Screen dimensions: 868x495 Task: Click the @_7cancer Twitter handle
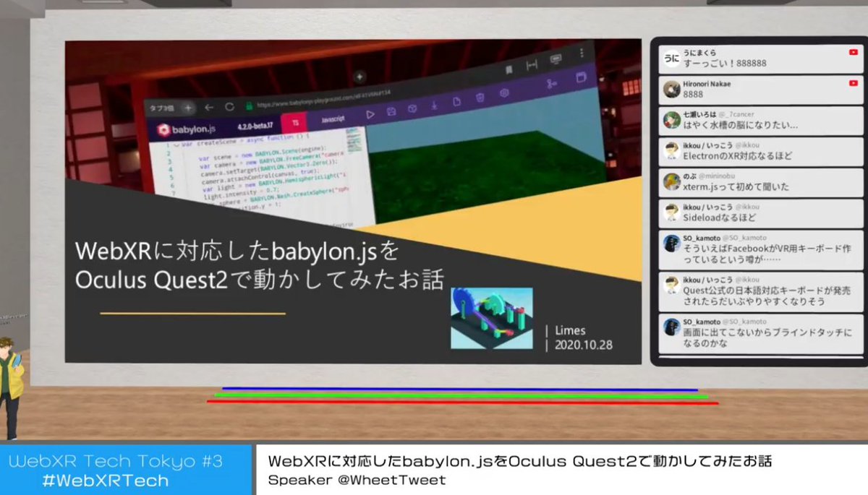point(736,115)
